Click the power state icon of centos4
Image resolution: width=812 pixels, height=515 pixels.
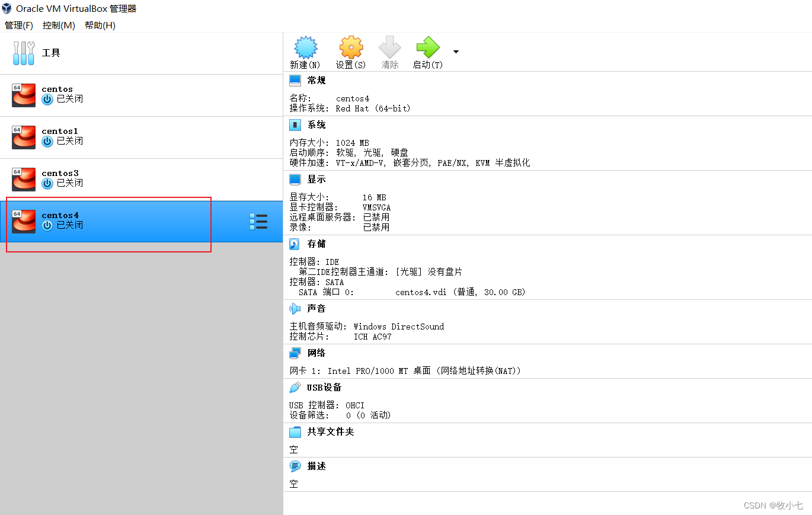[x=47, y=226]
